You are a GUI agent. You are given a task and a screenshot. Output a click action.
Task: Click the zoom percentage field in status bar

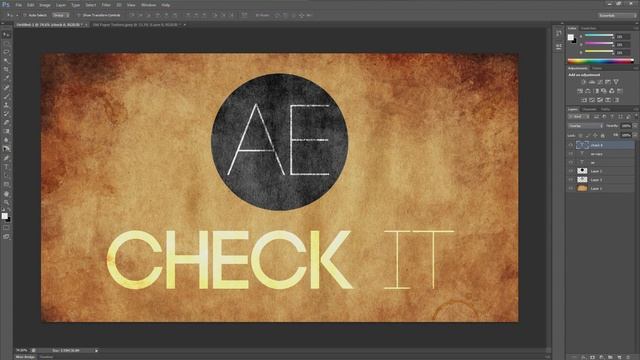tap(22, 351)
